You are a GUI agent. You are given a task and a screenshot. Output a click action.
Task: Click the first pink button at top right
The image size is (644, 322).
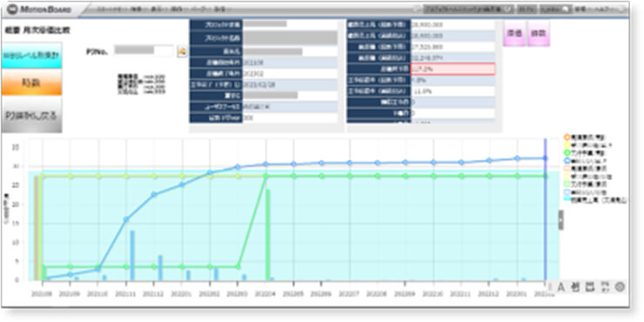pyautogui.click(x=514, y=34)
